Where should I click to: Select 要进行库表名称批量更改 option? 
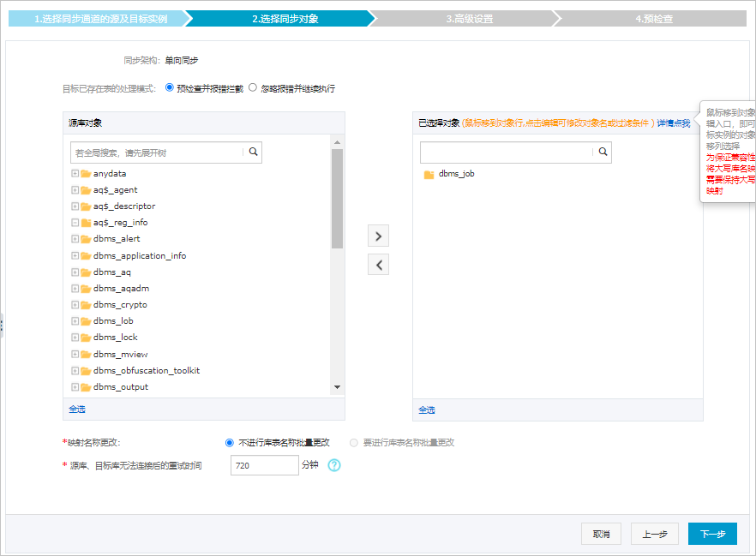(x=352, y=442)
